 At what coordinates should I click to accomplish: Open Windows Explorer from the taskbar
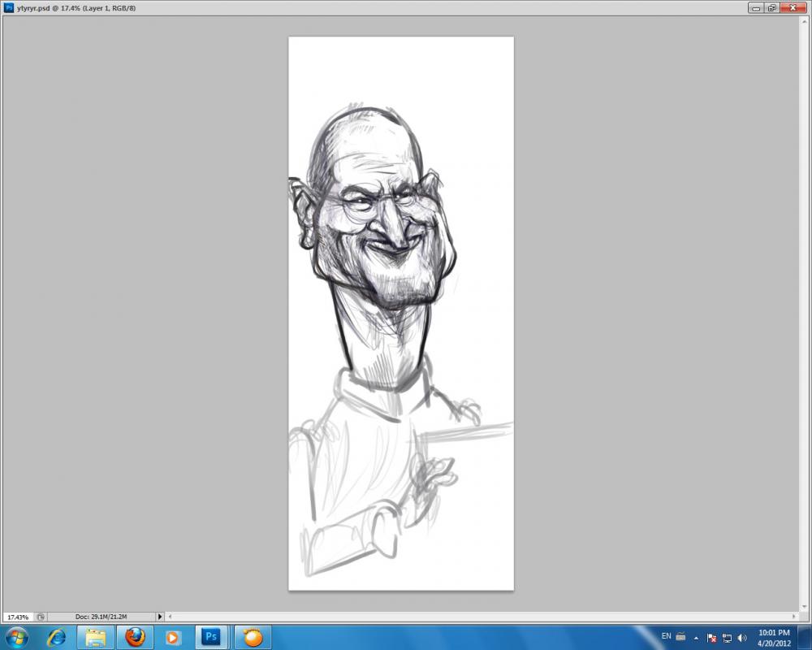95,637
